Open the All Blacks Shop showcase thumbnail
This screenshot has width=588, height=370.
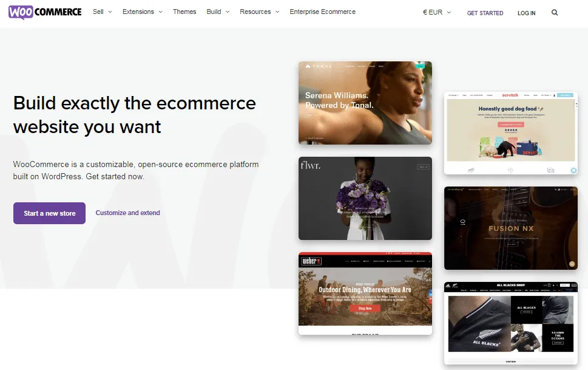point(511,323)
